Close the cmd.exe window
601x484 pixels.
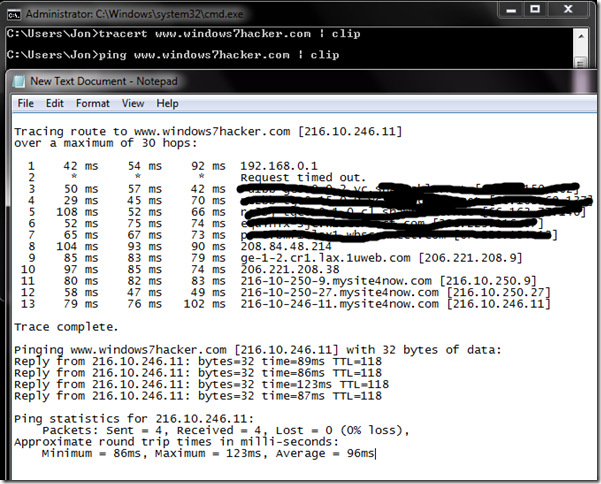[x=568, y=10]
